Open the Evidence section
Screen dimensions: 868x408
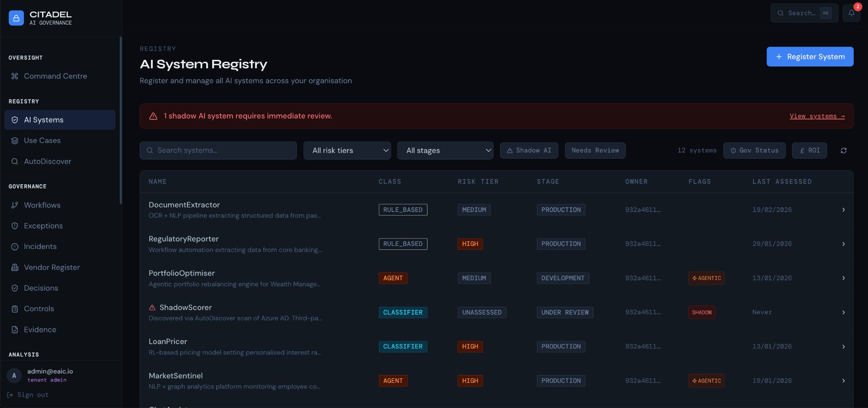coord(39,329)
